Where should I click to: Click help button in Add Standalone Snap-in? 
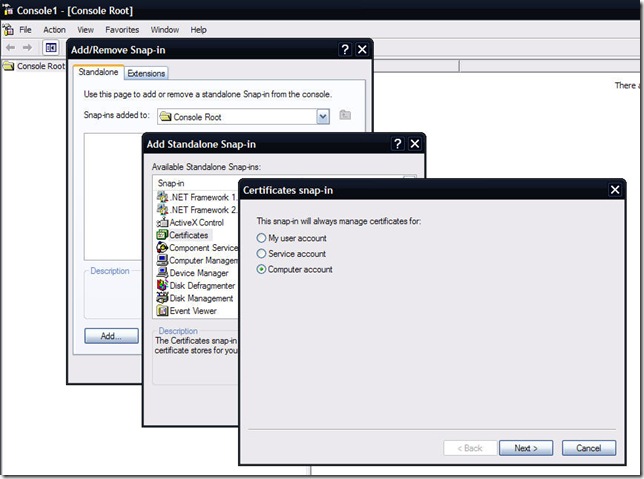(397, 144)
